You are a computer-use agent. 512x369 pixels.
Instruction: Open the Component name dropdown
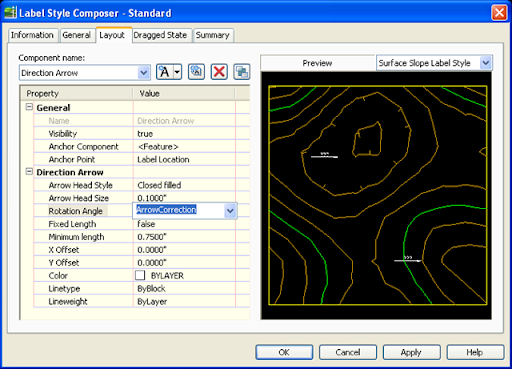point(144,73)
